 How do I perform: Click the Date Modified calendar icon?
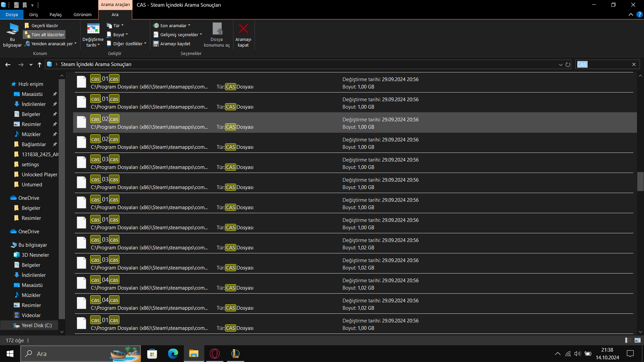click(93, 29)
